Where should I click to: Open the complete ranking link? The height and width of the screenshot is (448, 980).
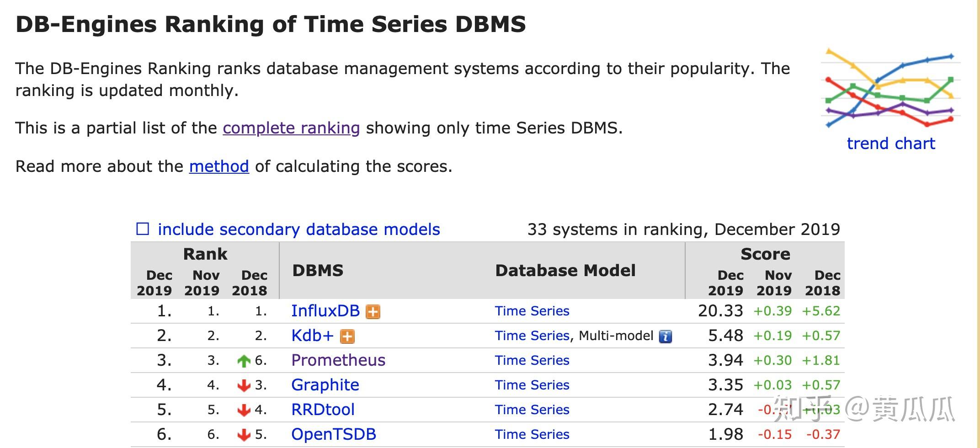(291, 128)
